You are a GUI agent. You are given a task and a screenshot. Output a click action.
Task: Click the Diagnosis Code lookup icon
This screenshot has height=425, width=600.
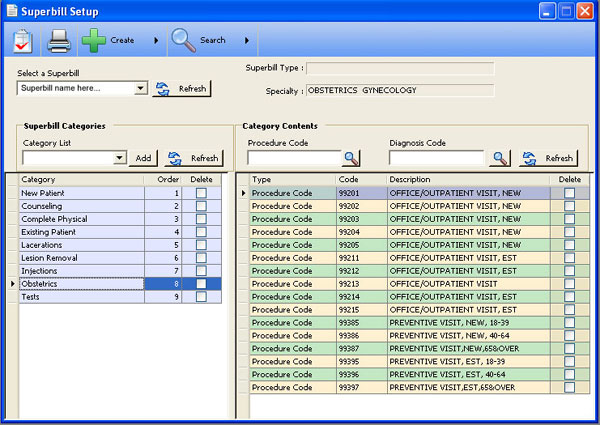click(500, 158)
